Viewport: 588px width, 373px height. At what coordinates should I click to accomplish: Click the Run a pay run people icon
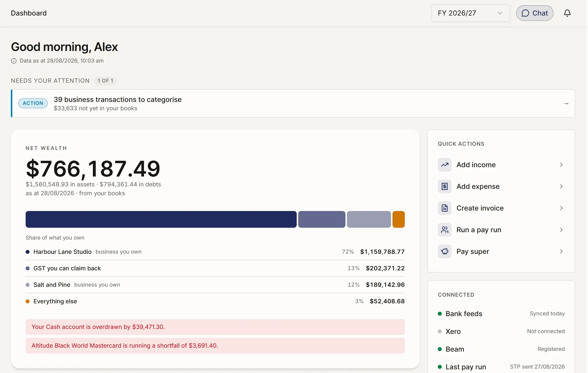[444, 230]
